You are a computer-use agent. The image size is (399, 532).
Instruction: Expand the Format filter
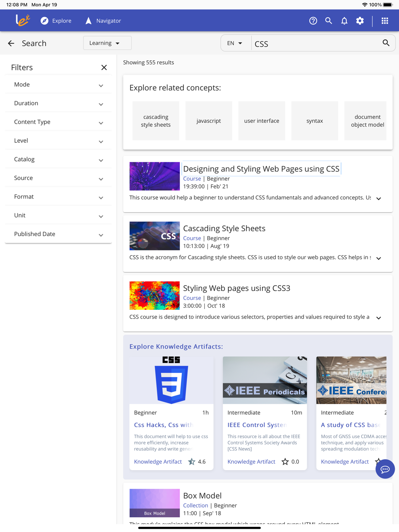point(58,197)
